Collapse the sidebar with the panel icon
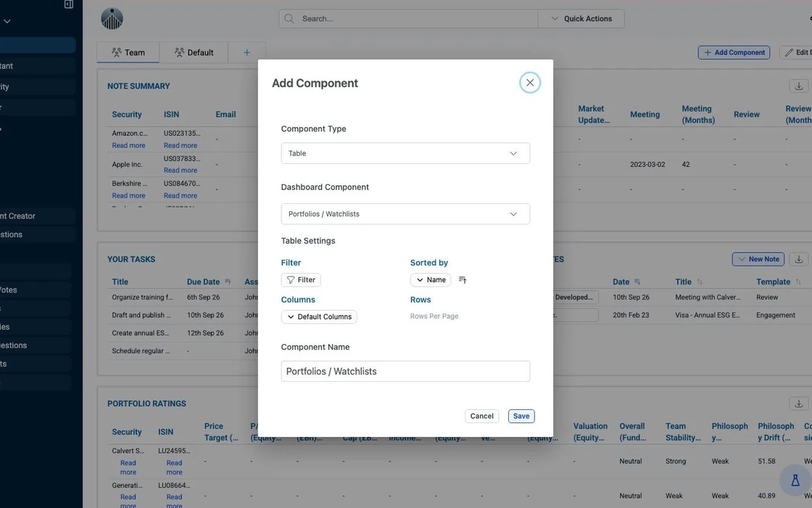This screenshot has height=508, width=812. (68, 4)
